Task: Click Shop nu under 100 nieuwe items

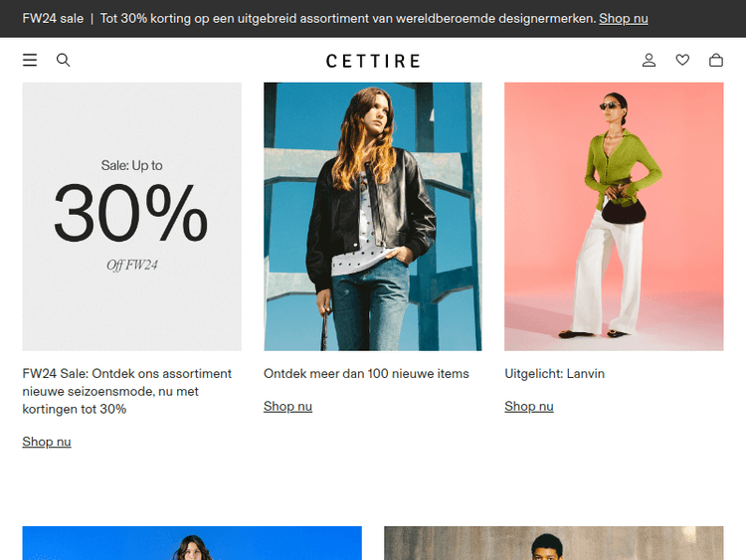Action: coord(287,406)
